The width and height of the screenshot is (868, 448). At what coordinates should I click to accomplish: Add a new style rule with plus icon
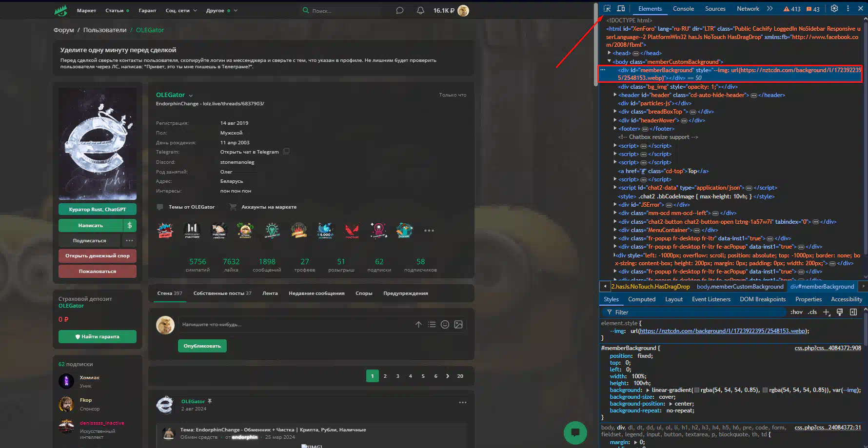[826, 312]
